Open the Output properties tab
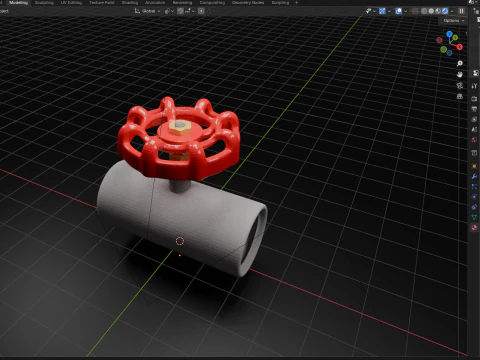 pyautogui.click(x=474, y=109)
